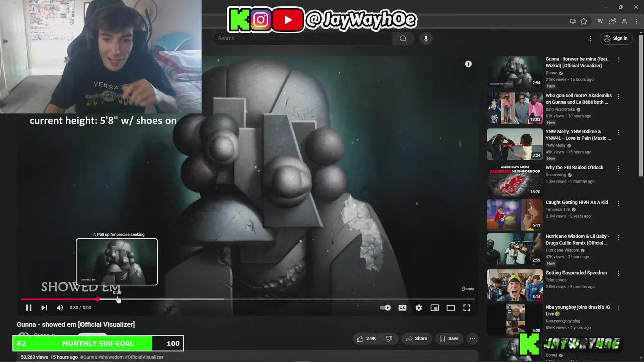Switch to miniplayer mode
The image size is (644, 362).
435,308
